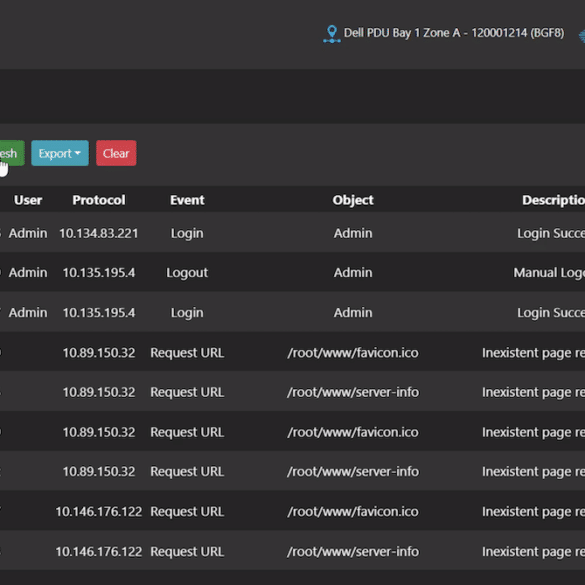This screenshot has width=585, height=585.
Task: Click the Dell PDU Bay 1 Zone A label
Action: click(454, 33)
